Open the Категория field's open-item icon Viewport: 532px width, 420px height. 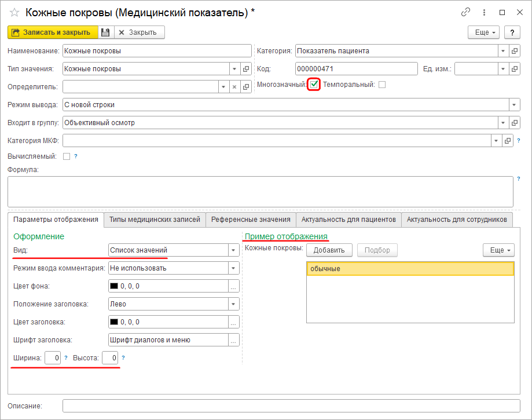point(514,51)
